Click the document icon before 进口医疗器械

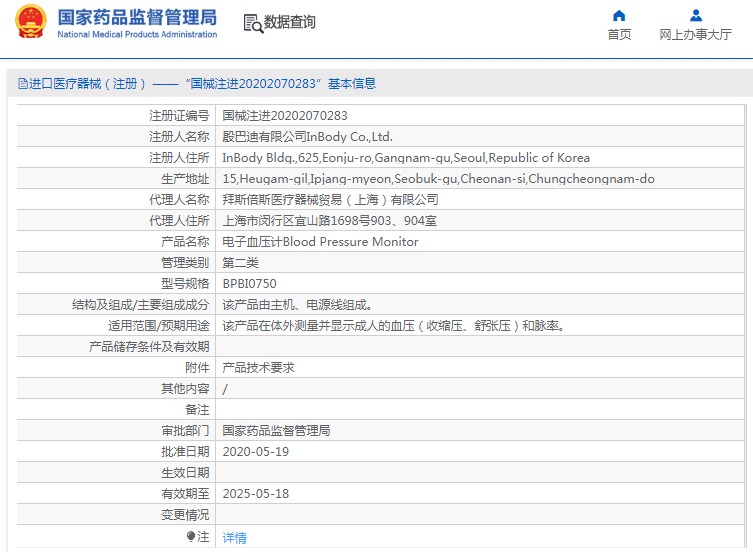(x=23, y=84)
